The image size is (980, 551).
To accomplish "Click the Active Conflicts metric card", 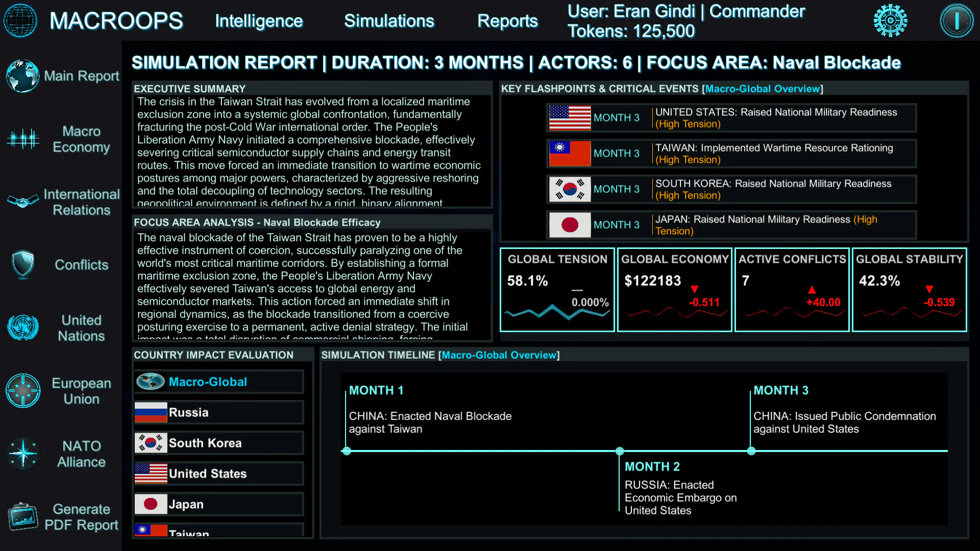I will pyautogui.click(x=792, y=290).
